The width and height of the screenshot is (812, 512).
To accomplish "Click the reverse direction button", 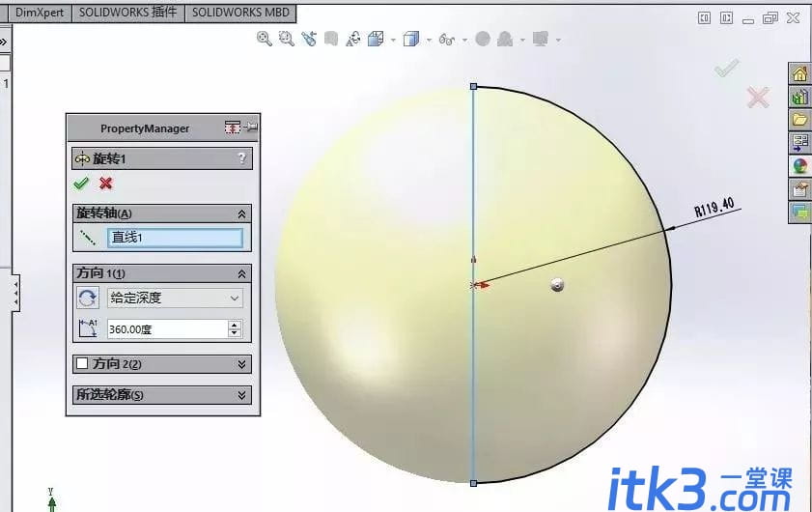I will [88, 298].
